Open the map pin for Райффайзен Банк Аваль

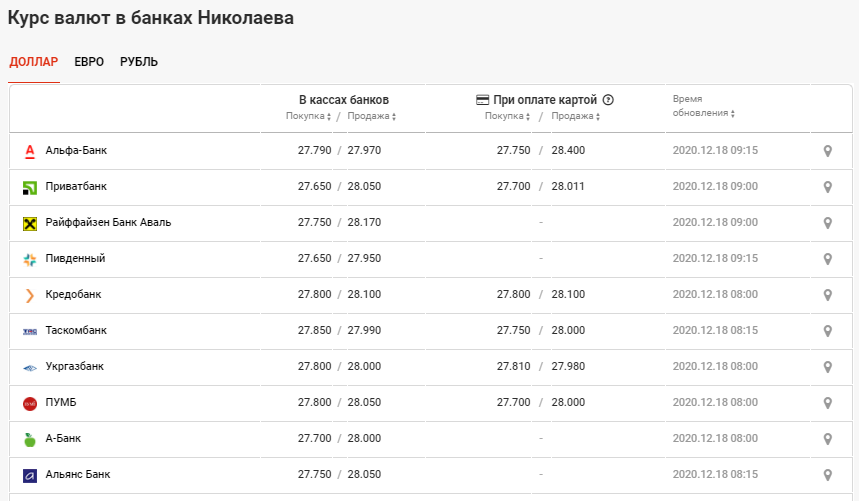click(828, 223)
